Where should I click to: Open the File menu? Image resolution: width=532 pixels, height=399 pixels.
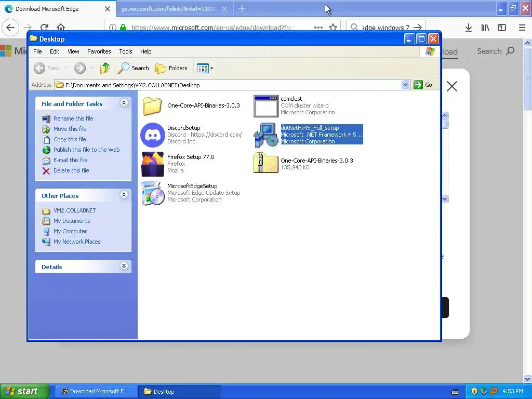pyautogui.click(x=37, y=51)
